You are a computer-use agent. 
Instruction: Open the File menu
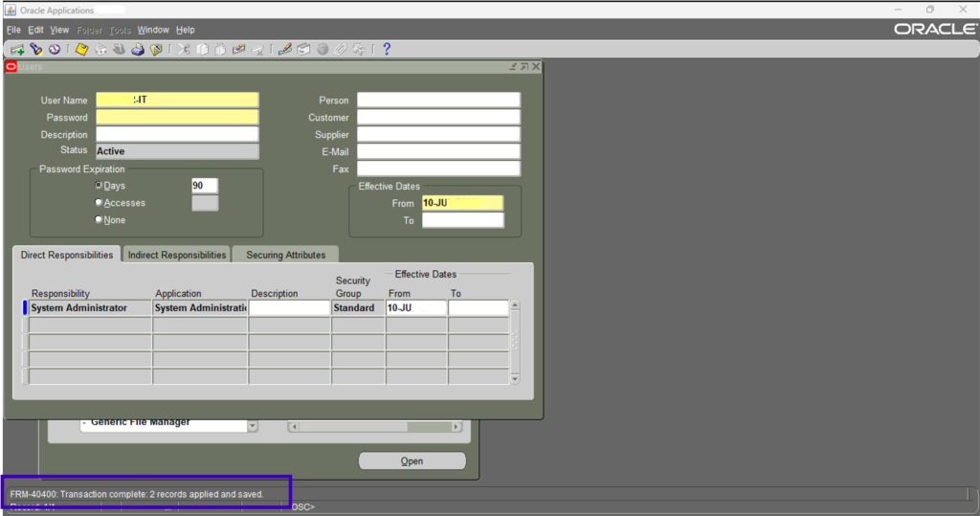point(13,30)
